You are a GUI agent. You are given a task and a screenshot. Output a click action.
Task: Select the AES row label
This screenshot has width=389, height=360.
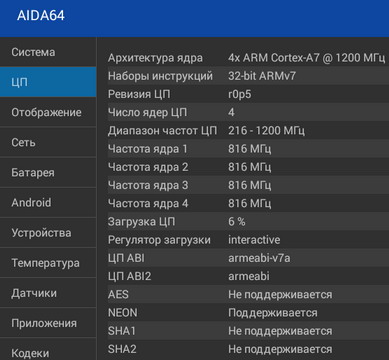pyautogui.click(x=118, y=294)
